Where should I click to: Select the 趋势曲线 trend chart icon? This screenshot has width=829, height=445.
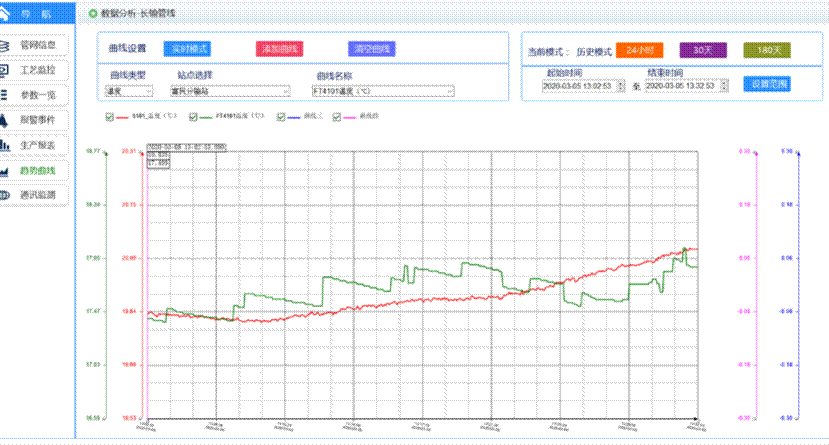click(4, 171)
